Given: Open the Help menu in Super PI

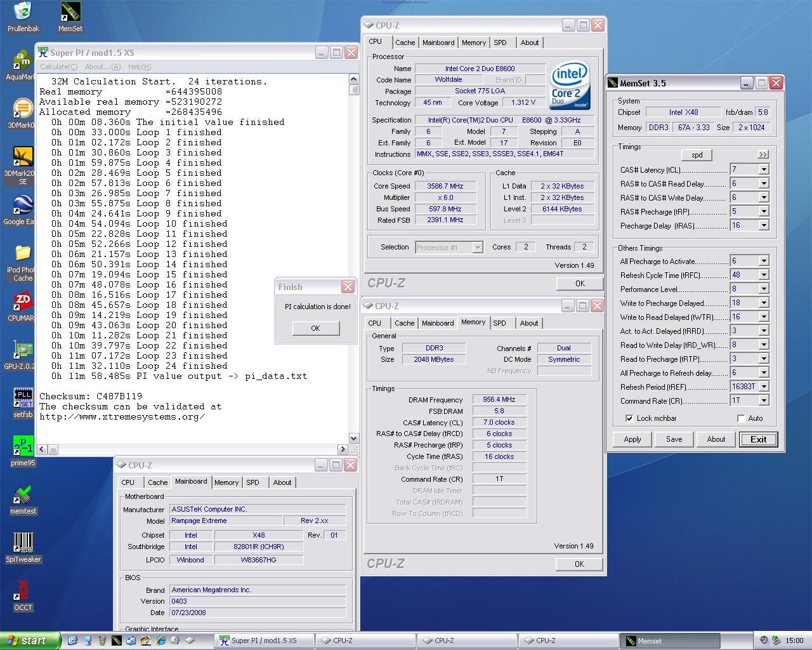Looking at the screenshot, I should pyautogui.click(x=140, y=67).
